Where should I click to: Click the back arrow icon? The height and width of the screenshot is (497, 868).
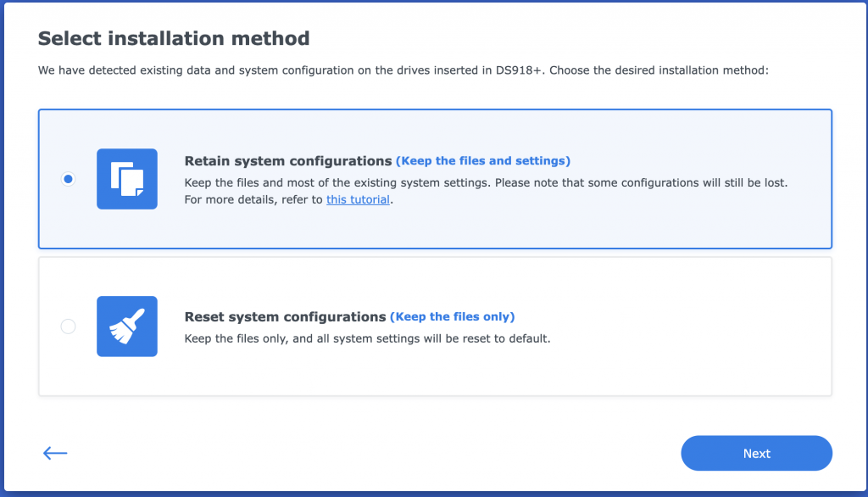coord(55,453)
